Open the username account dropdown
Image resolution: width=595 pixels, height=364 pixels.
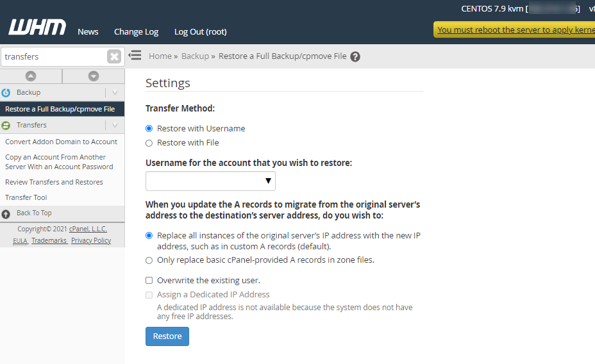click(210, 181)
